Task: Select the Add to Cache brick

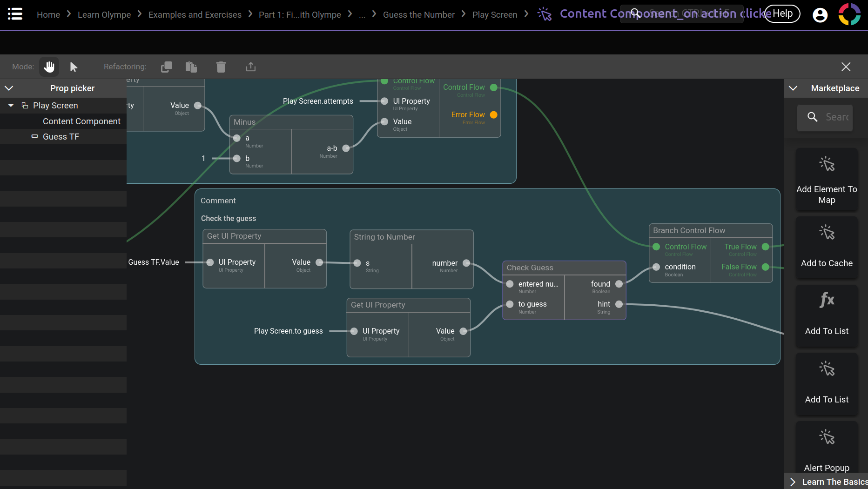Action: point(827,248)
